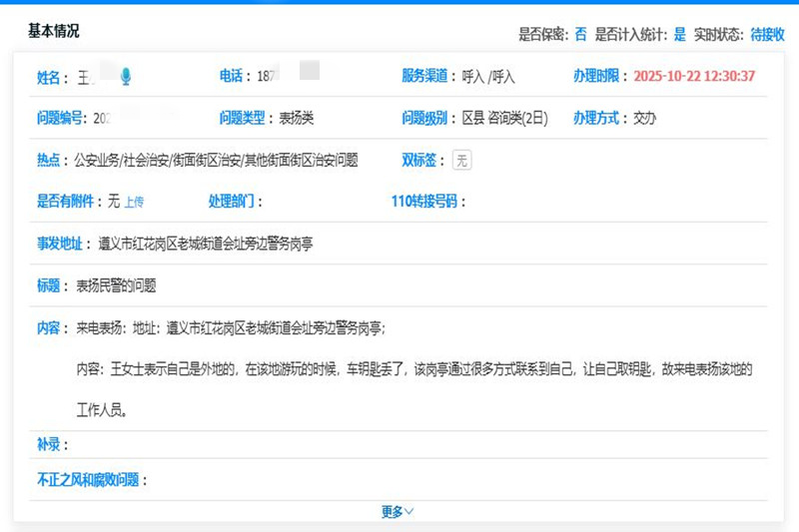Click the 待接收 real-time status
Screen dimensions: 799x532
(767, 34)
